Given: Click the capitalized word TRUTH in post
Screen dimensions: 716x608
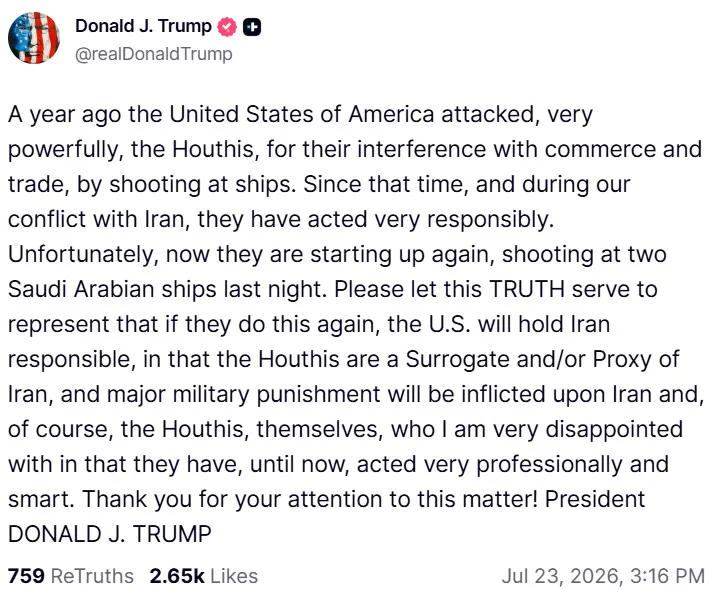Looking at the screenshot, I should tap(527, 289).
